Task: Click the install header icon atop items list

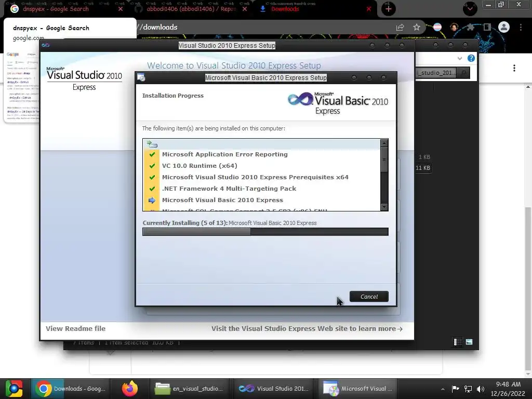Action: (152, 144)
